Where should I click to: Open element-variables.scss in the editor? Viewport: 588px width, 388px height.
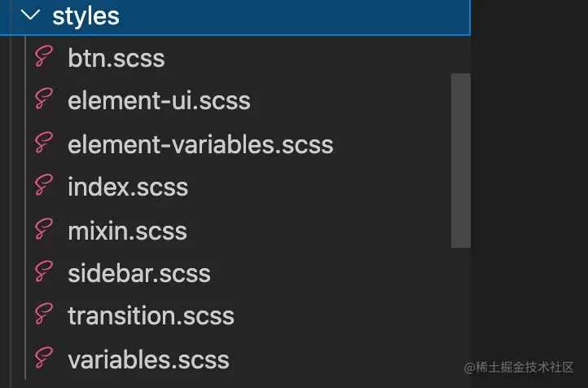[x=200, y=144]
